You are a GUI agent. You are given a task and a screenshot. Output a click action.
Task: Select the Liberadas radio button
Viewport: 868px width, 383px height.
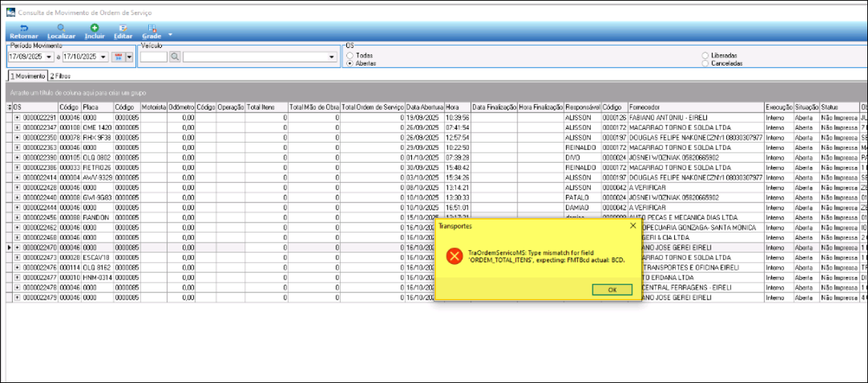(x=706, y=55)
